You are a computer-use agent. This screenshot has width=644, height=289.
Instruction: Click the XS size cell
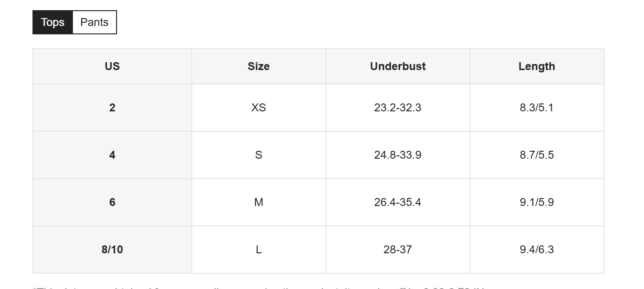(x=259, y=108)
